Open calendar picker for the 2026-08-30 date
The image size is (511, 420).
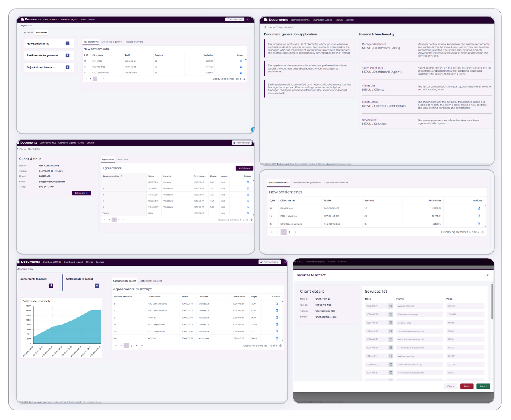click(x=391, y=339)
